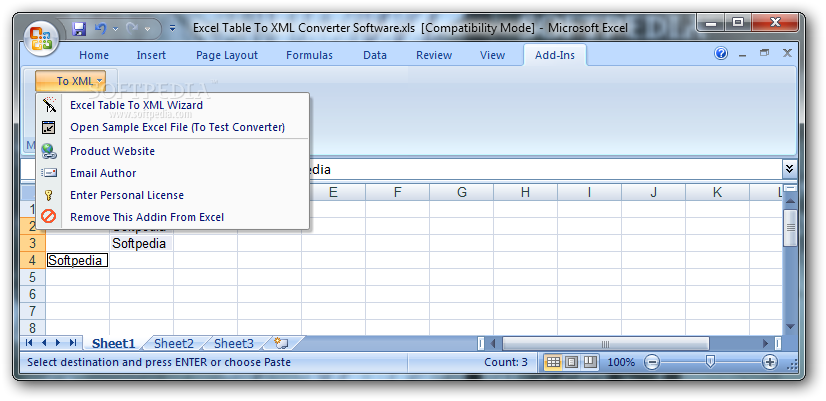Image resolution: width=826 pixels, height=401 pixels.
Task: Switch to Page Layout view button
Action: pos(572,363)
